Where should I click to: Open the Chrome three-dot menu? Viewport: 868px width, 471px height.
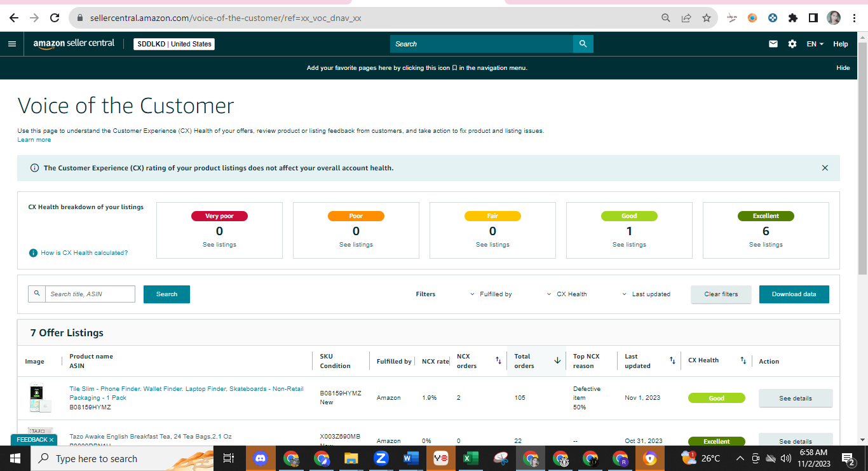click(854, 18)
